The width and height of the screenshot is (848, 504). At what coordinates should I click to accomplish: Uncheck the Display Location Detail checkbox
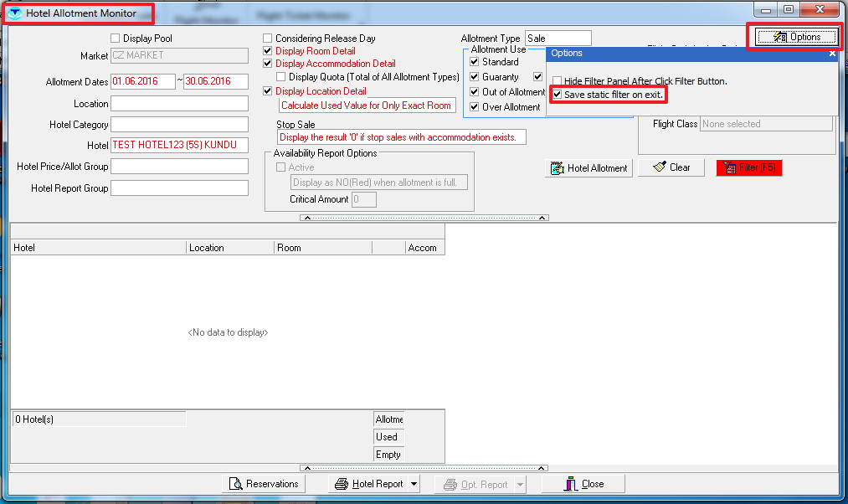(x=268, y=91)
